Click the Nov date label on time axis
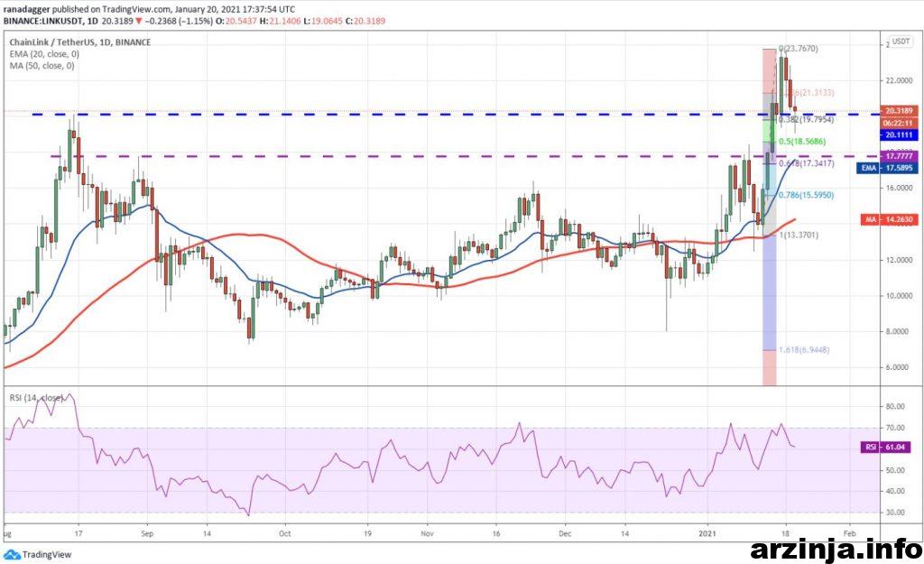The height and width of the screenshot is (564, 924). coord(427,534)
